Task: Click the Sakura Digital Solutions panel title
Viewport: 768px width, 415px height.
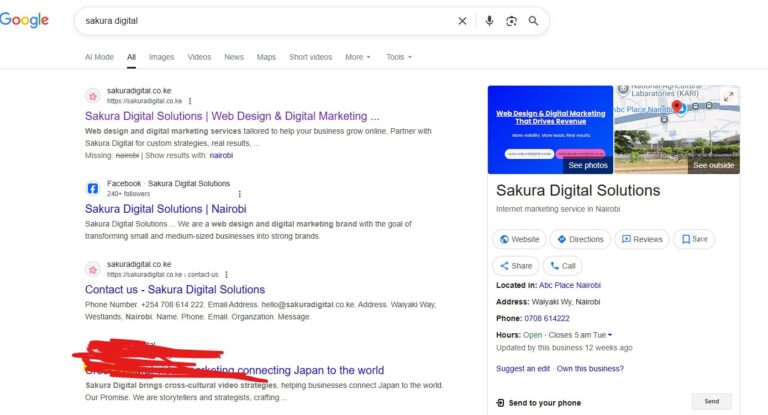Action: click(x=578, y=190)
